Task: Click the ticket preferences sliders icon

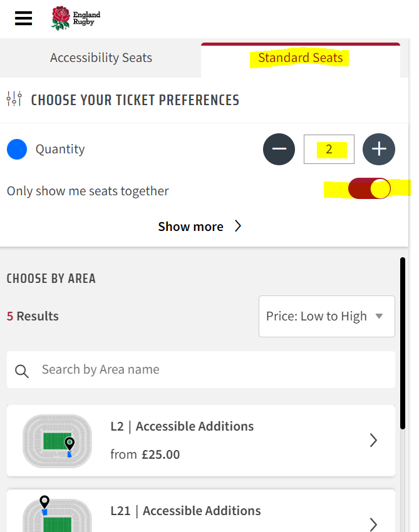Action: (14, 99)
